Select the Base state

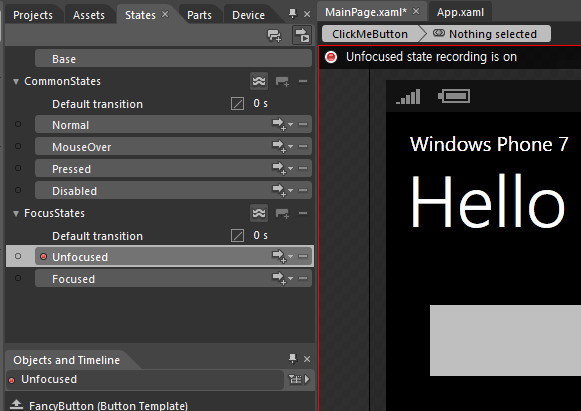(173, 59)
